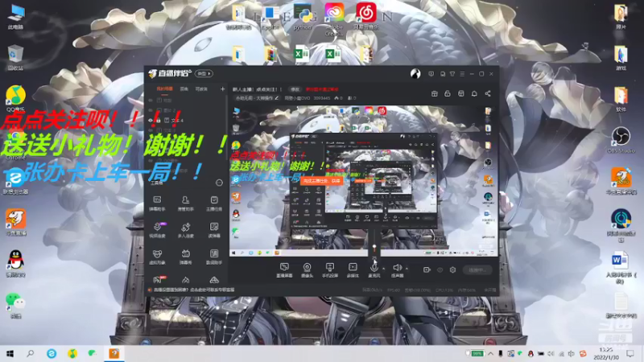This screenshot has height=362, width=644.
Task: Add a 摄像头 camera source
Action: pyautogui.click(x=307, y=270)
